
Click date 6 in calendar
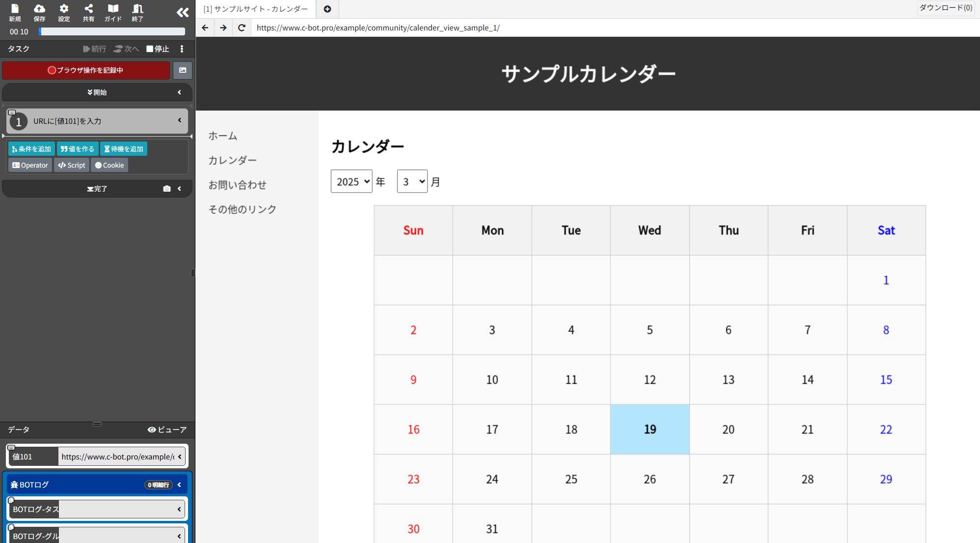729,330
